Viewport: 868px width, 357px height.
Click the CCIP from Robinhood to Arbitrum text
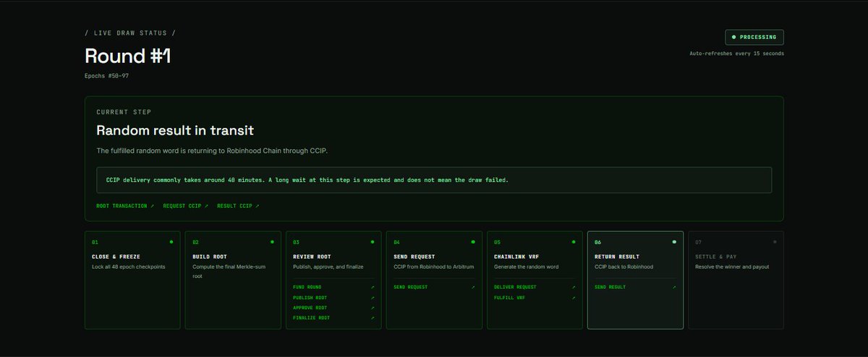pos(433,267)
